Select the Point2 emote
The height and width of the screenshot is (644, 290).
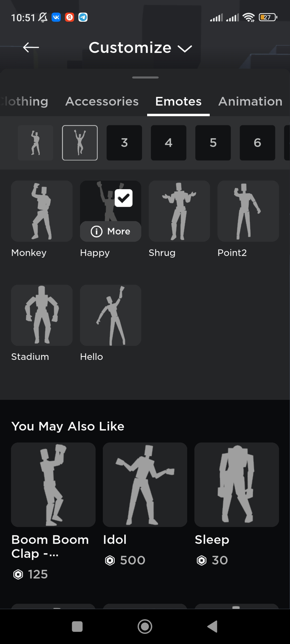coord(248,211)
